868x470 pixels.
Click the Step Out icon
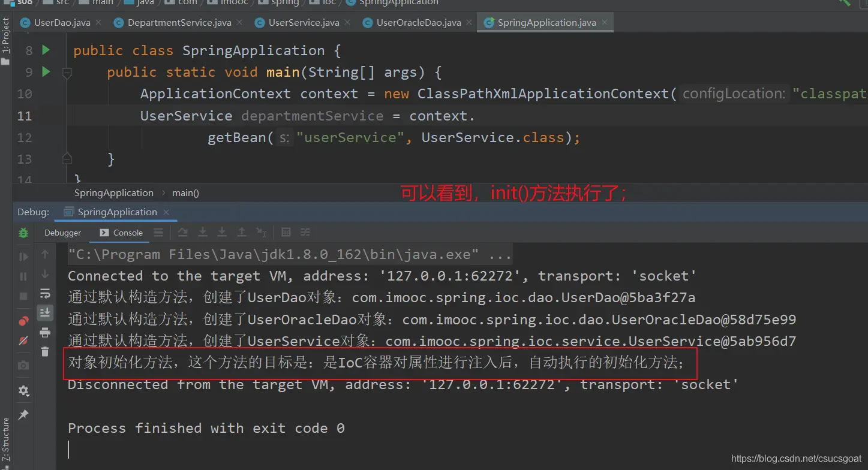click(242, 233)
